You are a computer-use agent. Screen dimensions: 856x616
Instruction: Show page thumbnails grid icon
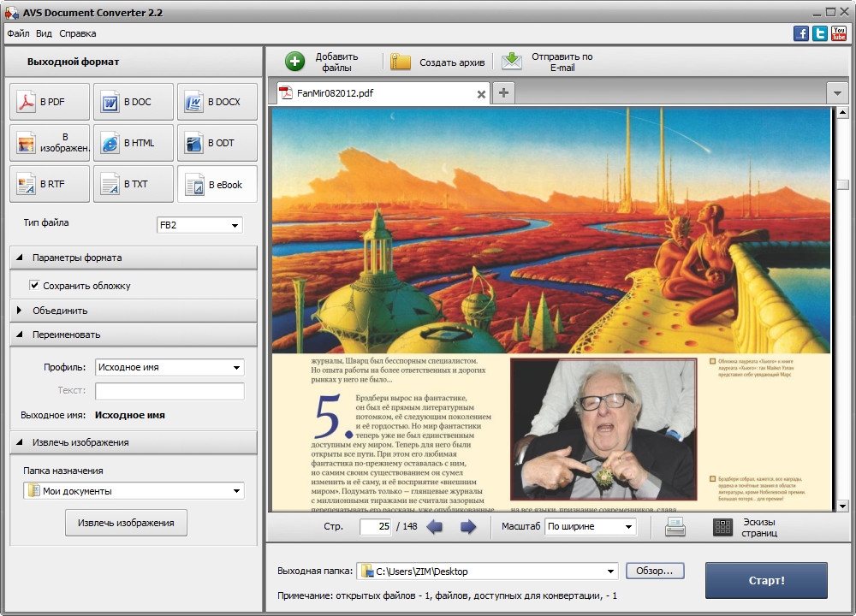[x=722, y=526]
